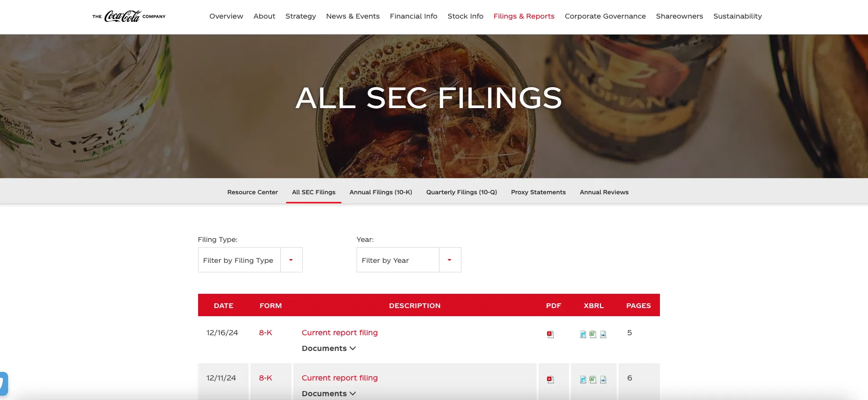Screen dimensions: 868x400
Task: Switch to the Annual Filings (10-K) tab
Action: point(381,192)
